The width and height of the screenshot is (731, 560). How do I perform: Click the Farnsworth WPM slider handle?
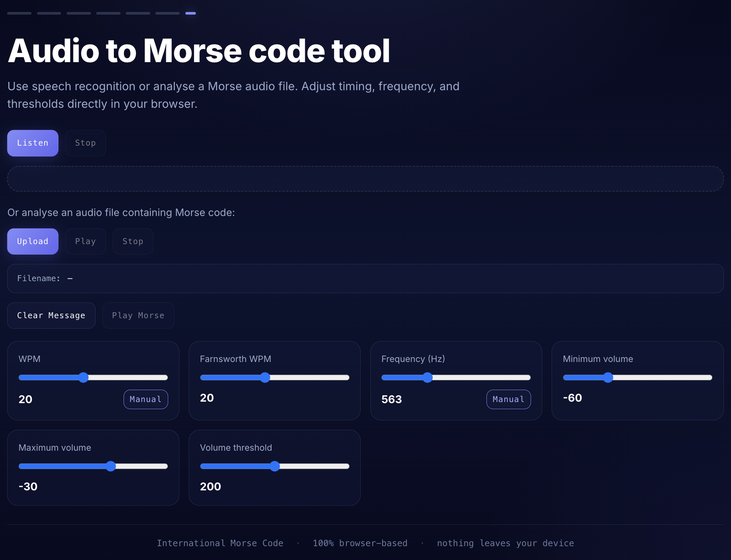point(265,377)
